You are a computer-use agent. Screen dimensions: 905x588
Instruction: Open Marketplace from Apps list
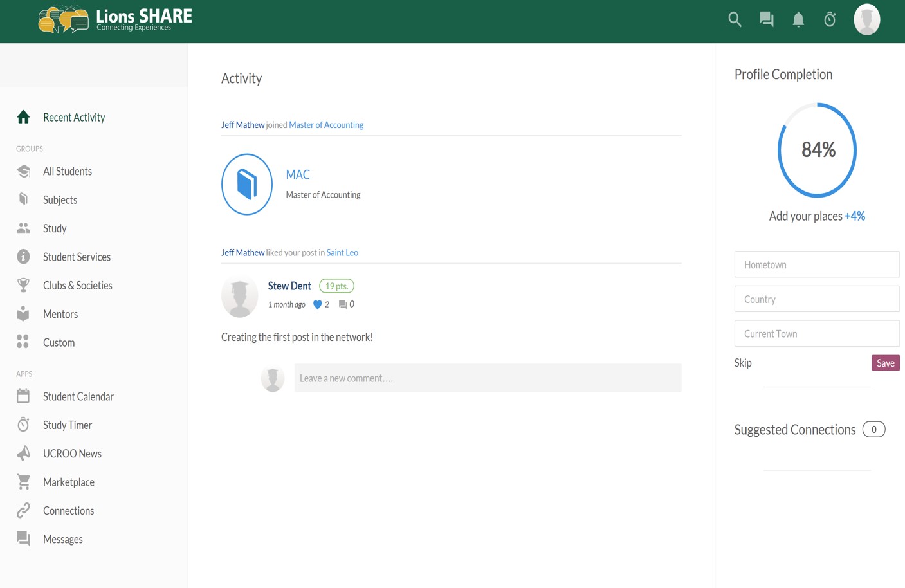coord(68,482)
